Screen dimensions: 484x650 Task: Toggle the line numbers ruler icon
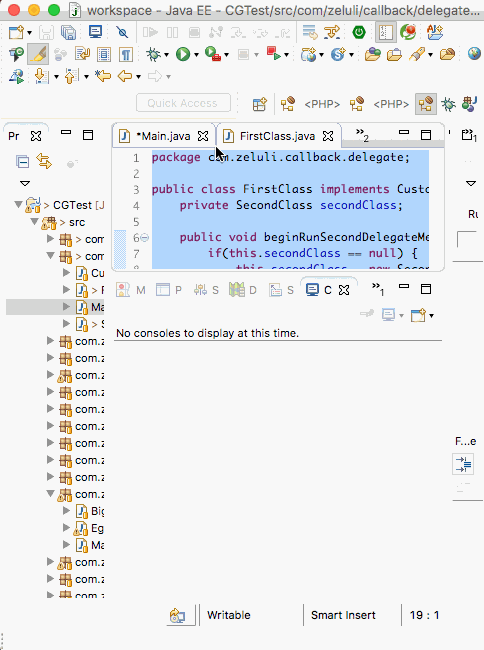tap(386, 33)
